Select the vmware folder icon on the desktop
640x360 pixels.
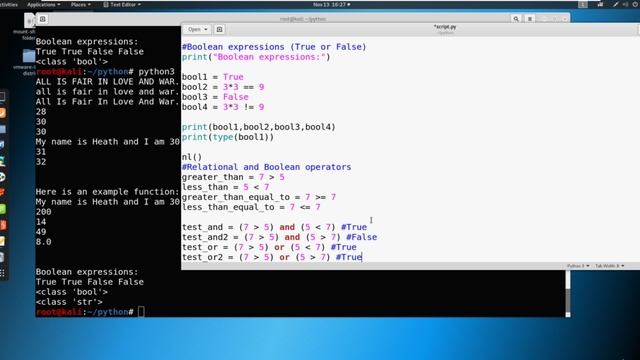[29, 56]
